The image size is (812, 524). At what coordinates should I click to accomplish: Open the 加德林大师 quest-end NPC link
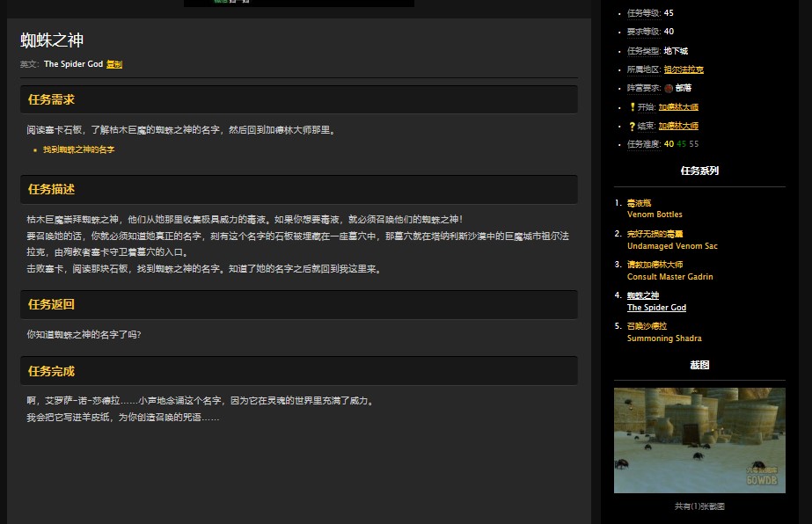677,126
